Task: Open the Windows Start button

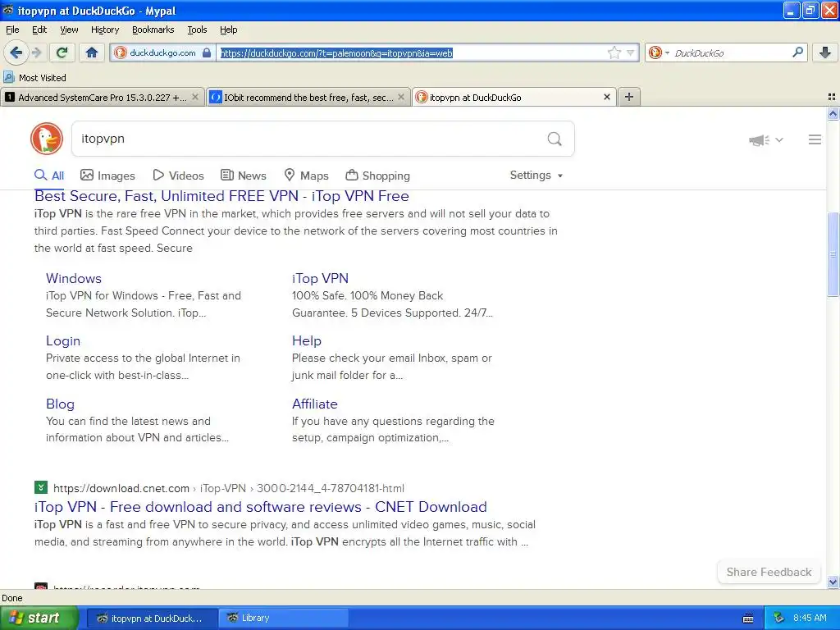Action: [39, 618]
